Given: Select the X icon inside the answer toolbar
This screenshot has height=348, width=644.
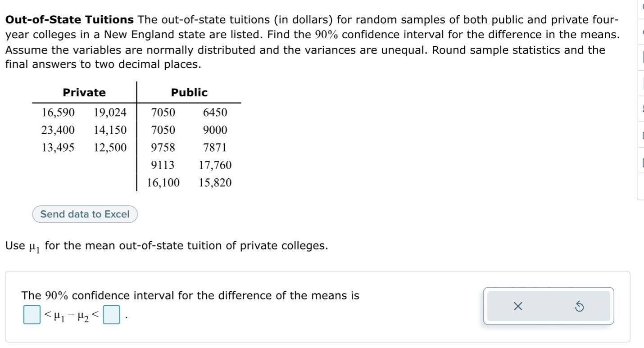Looking at the screenshot, I should pyautogui.click(x=518, y=307).
